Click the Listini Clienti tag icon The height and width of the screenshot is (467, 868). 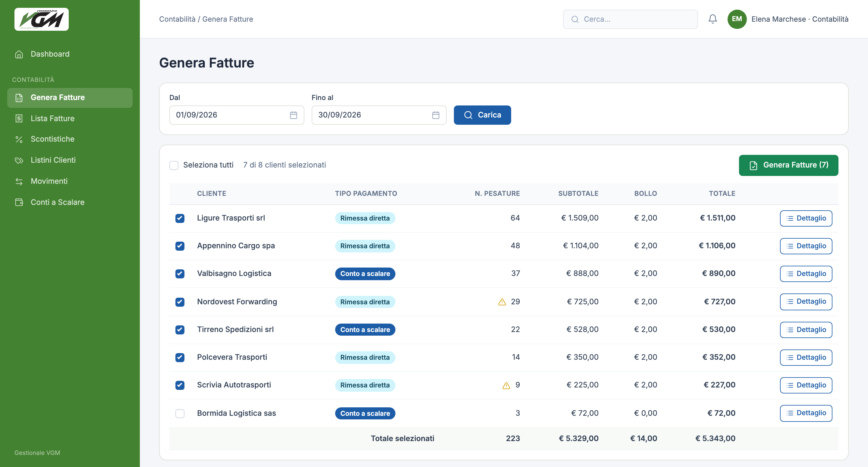click(x=19, y=160)
